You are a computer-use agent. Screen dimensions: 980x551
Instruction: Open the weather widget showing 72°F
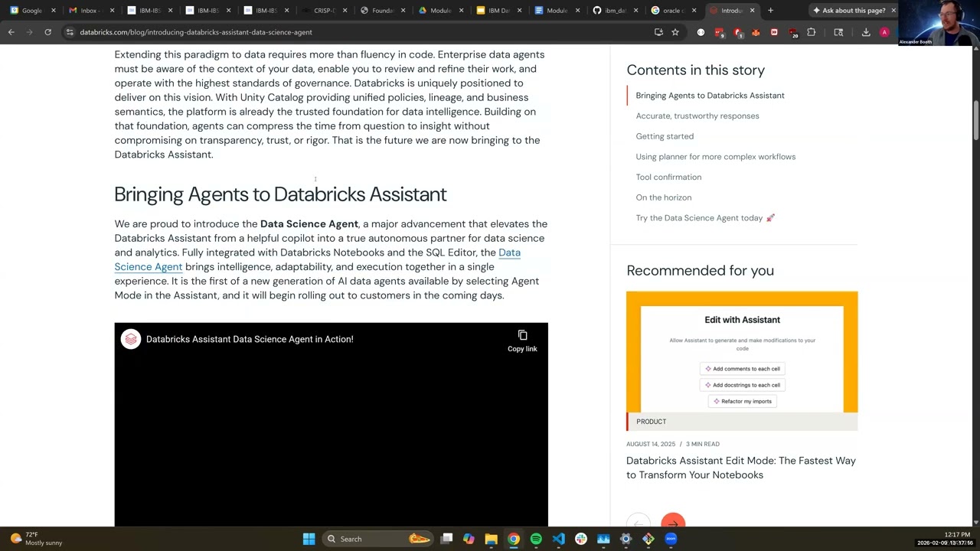point(35,539)
